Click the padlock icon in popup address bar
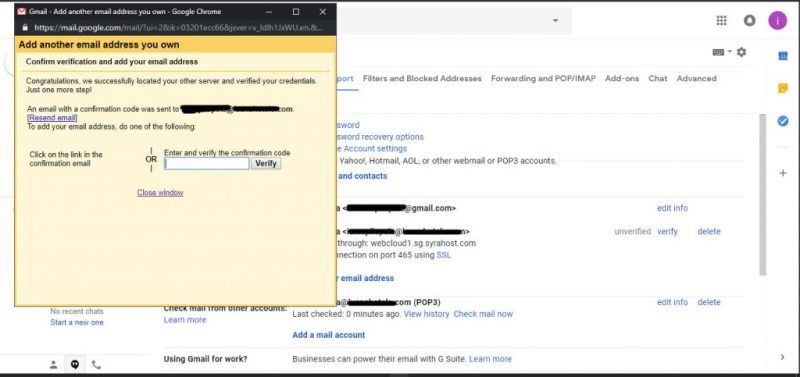The width and height of the screenshot is (800, 377). tap(24, 27)
